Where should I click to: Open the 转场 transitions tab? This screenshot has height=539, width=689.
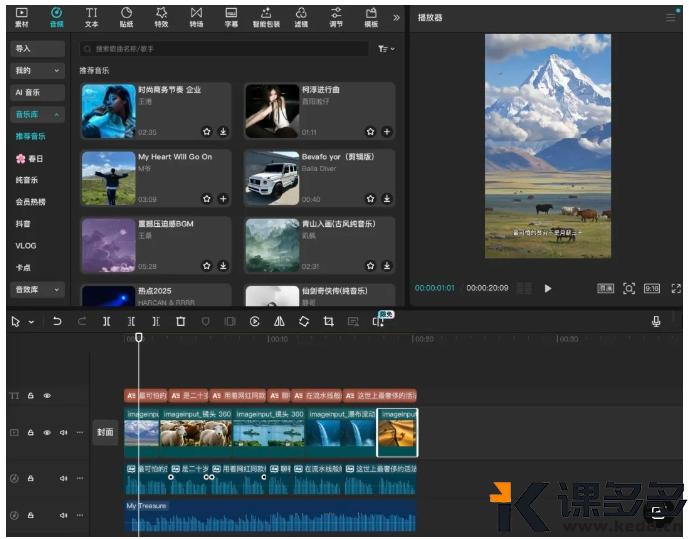point(196,16)
